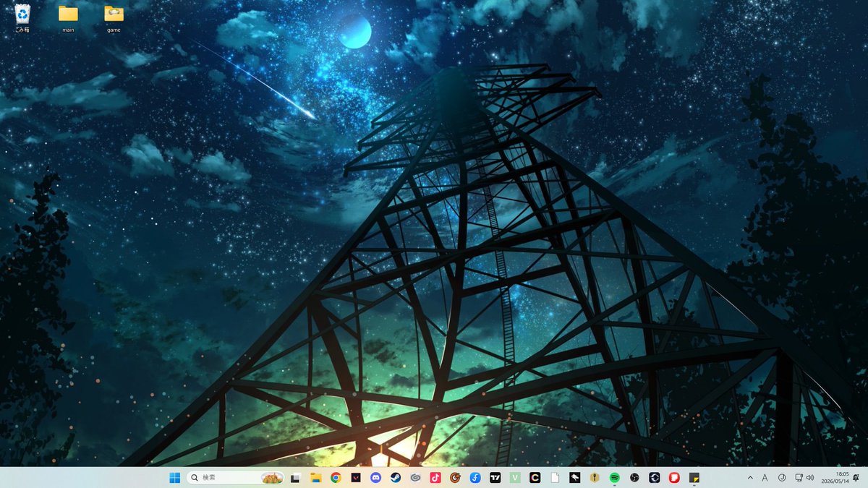Open the green V app icon
The height and width of the screenshot is (488, 868).
pos(515,478)
